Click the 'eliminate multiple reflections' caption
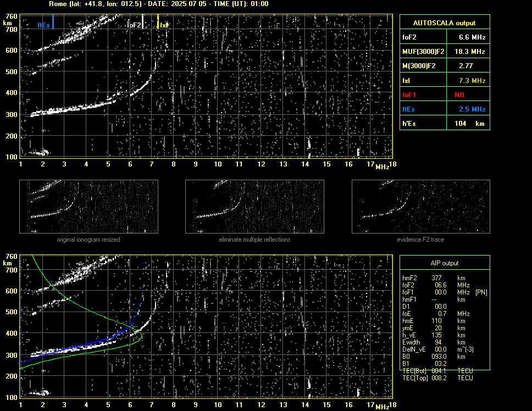 [254, 240]
